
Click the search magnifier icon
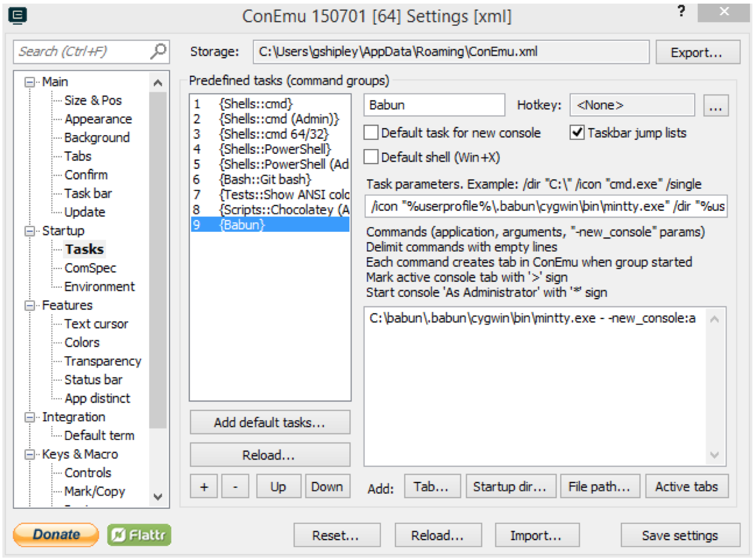157,52
